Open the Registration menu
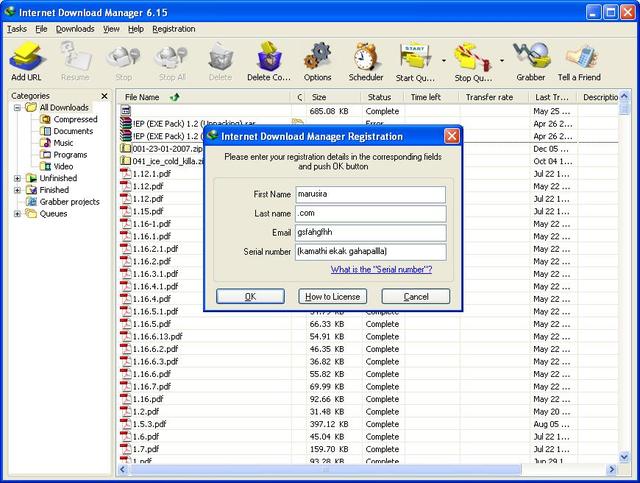 174,29
